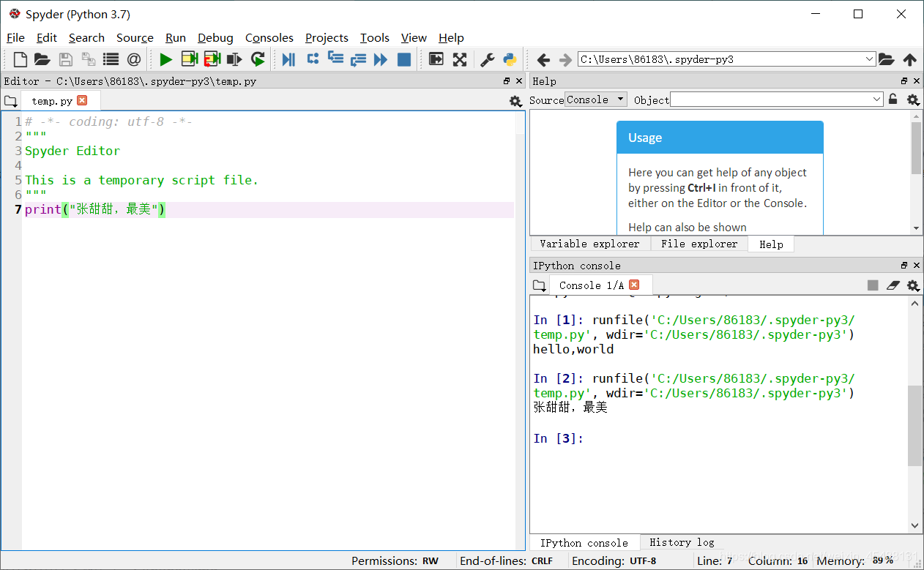Clear console with the eraser icon
This screenshot has height=570, width=924.
tap(893, 285)
